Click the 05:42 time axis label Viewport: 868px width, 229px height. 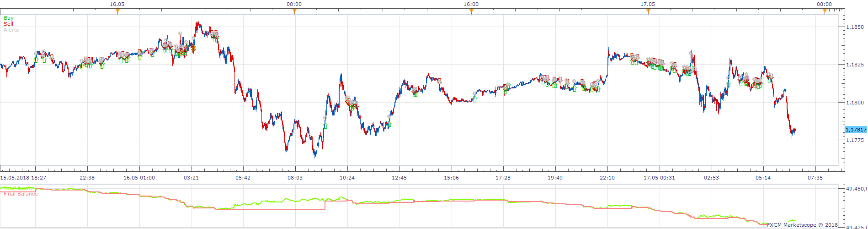[243, 178]
